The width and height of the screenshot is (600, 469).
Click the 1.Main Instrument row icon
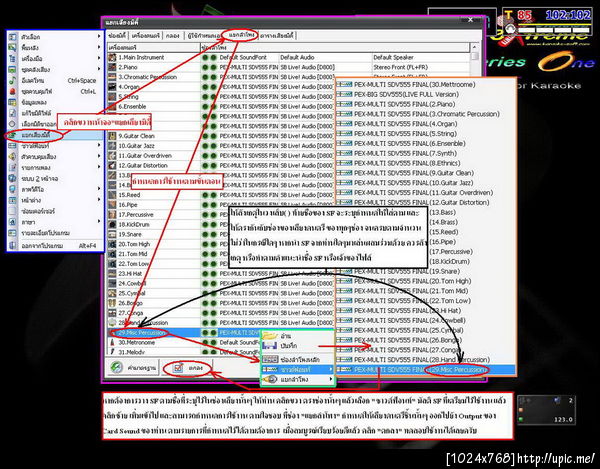112,57
